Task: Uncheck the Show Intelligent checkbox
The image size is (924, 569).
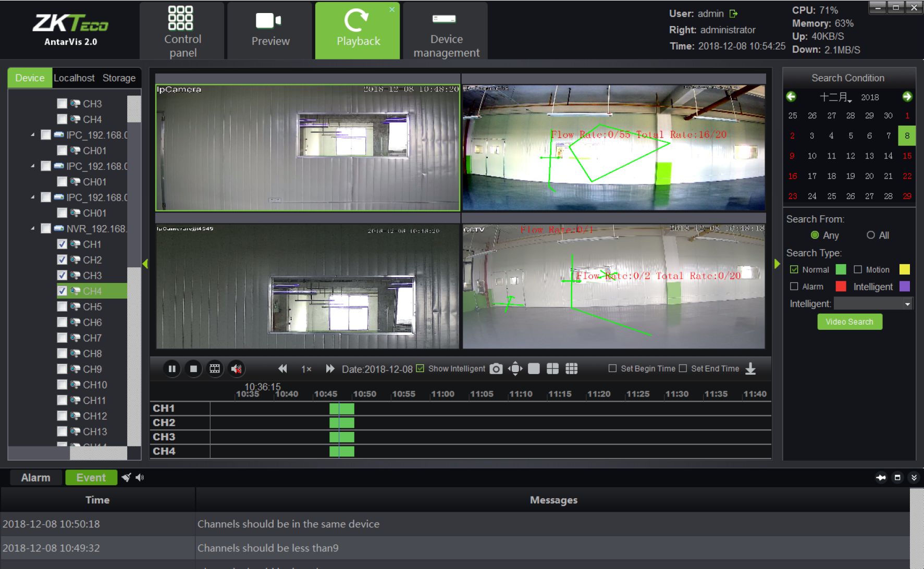Action: coord(420,368)
